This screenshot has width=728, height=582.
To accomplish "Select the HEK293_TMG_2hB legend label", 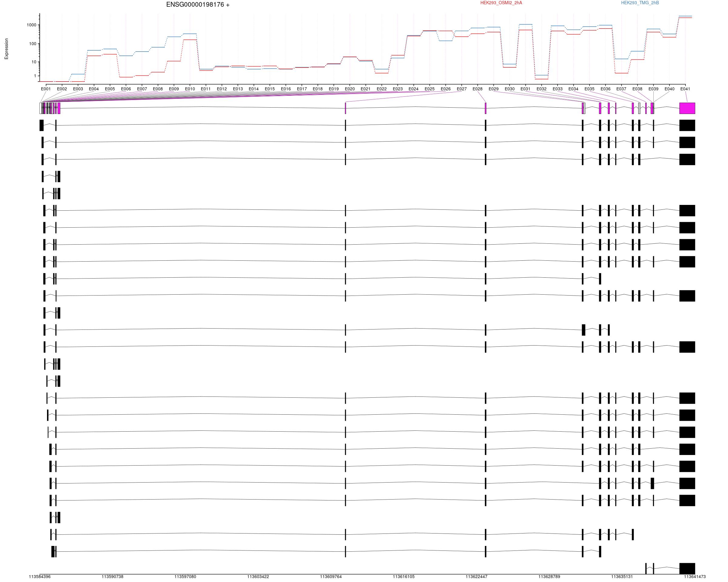I will 640,3.
